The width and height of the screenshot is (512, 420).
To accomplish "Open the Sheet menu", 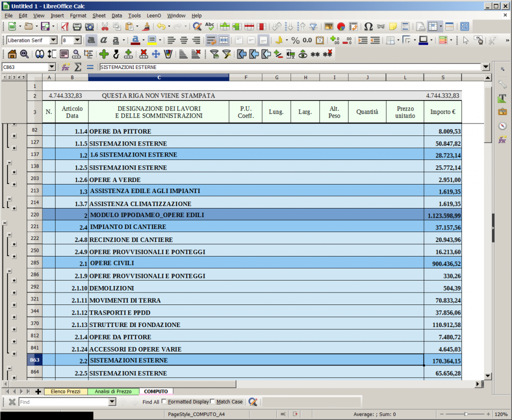I will point(99,15).
